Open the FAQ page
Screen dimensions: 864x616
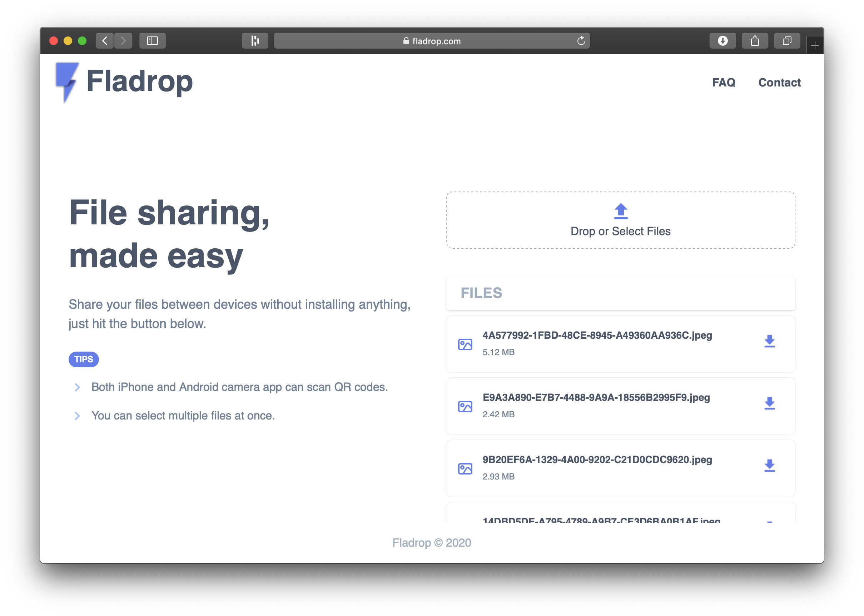(723, 82)
